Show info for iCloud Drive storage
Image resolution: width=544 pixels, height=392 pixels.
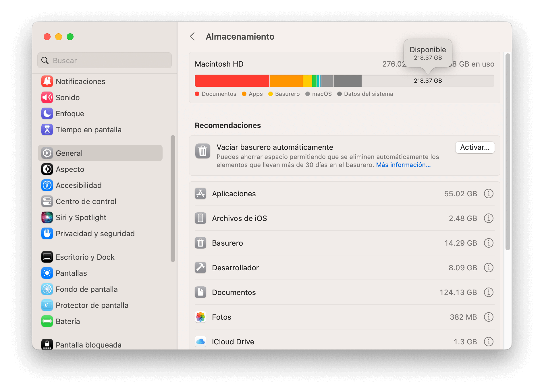pyautogui.click(x=489, y=342)
